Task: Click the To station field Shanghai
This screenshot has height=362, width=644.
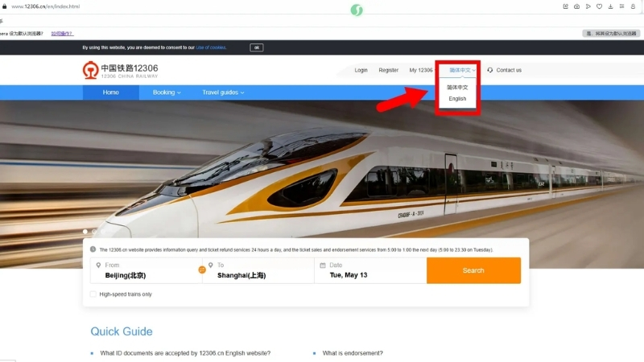Action: pos(258,270)
